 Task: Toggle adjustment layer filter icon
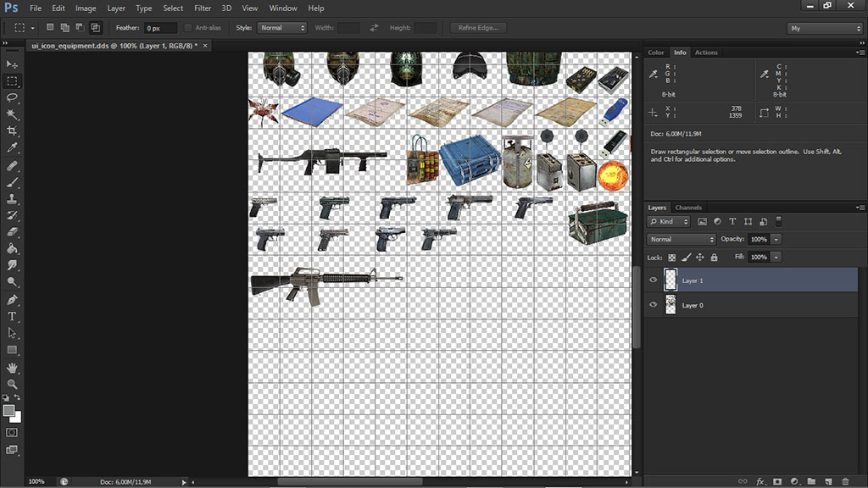point(717,221)
